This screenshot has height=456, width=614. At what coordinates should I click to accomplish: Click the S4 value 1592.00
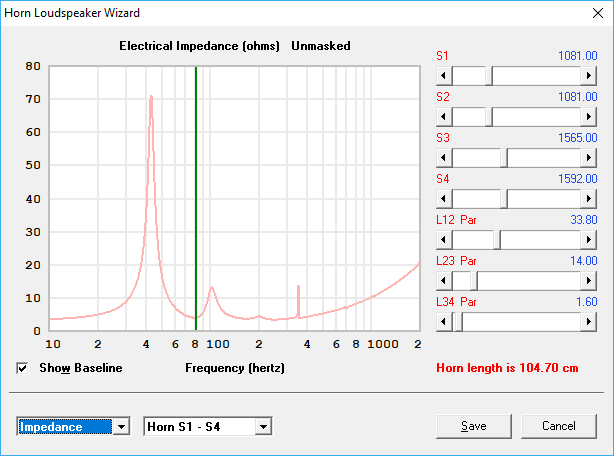578,179
